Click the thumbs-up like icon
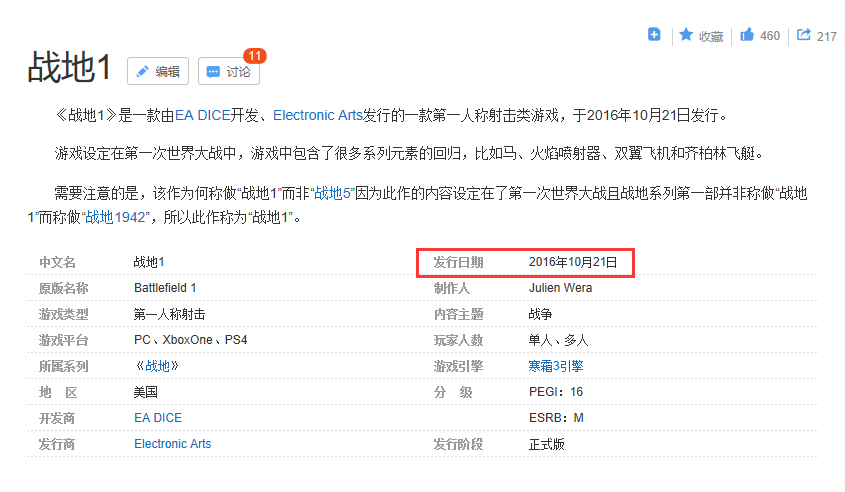Image resolution: width=845 pixels, height=492 pixels. (746, 35)
